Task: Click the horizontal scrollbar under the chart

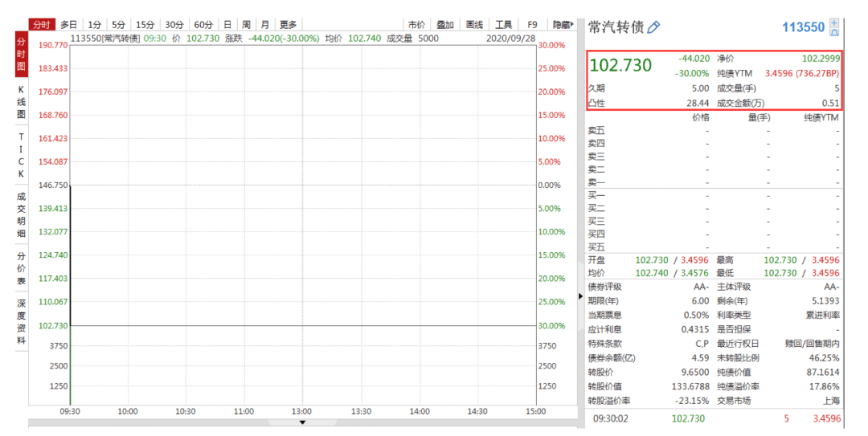Action: (x=302, y=422)
